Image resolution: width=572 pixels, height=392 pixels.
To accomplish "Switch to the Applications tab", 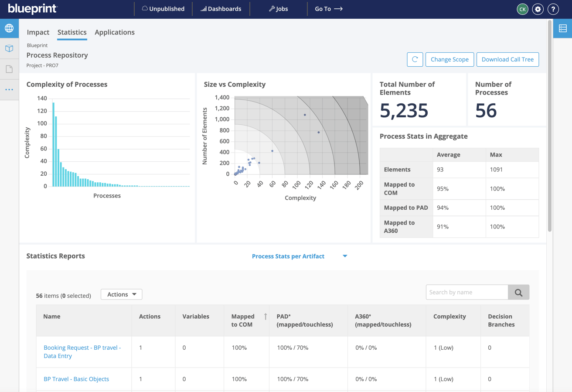I will click(x=114, y=32).
